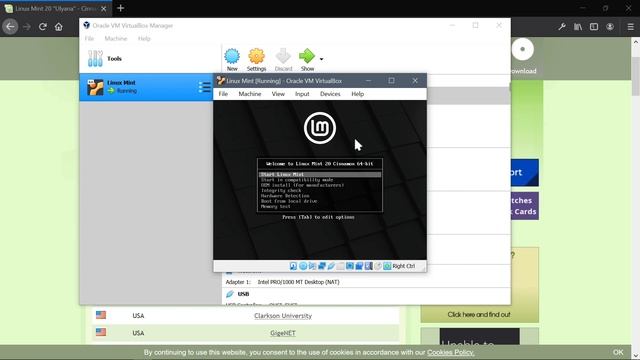Click the Discard toolbar icon
Viewport: 640px width, 360px height.
click(x=283, y=56)
